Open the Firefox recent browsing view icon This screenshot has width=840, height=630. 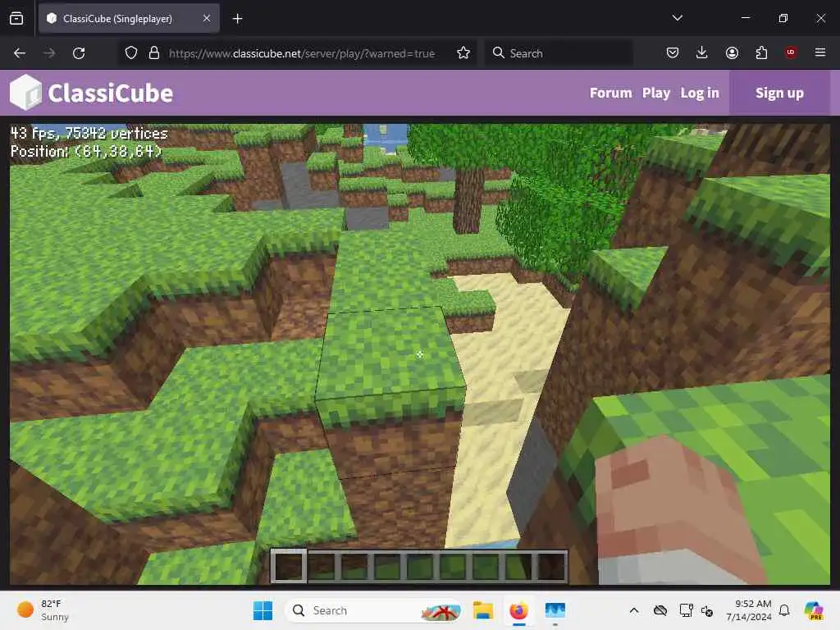click(16, 19)
